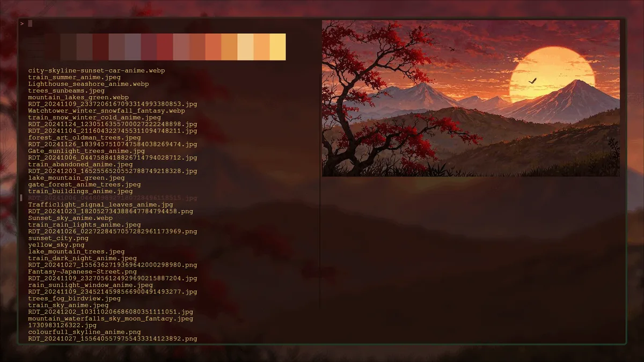The image size is (644, 362).
Task: Select train_dark_night_anime.jpeg
Action: click(82, 258)
